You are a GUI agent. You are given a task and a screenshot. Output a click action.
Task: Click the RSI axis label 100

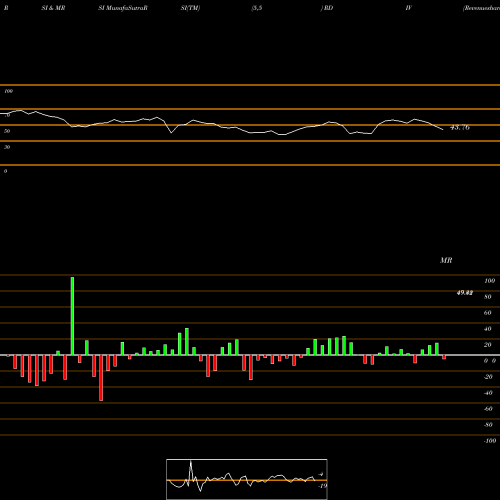[8, 91]
